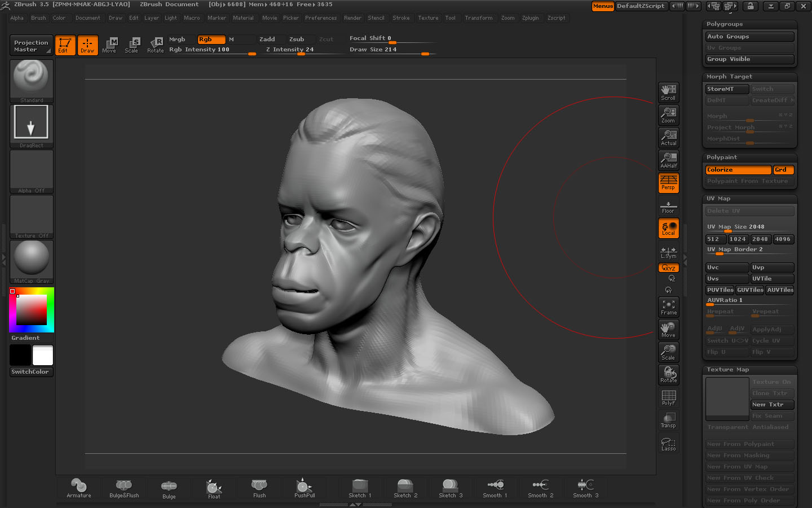The width and height of the screenshot is (812, 508).
Task: Enable the Transp icon on right shelf
Action: pyautogui.click(x=668, y=419)
